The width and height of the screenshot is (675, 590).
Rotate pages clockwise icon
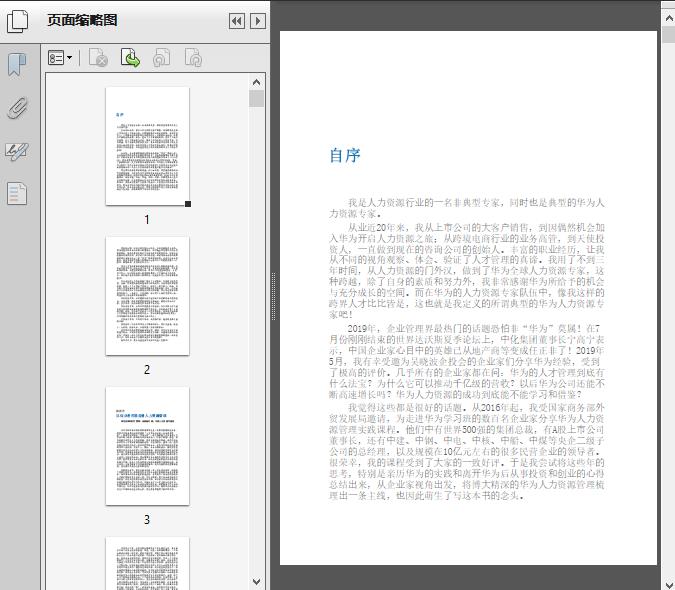(193, 58)
